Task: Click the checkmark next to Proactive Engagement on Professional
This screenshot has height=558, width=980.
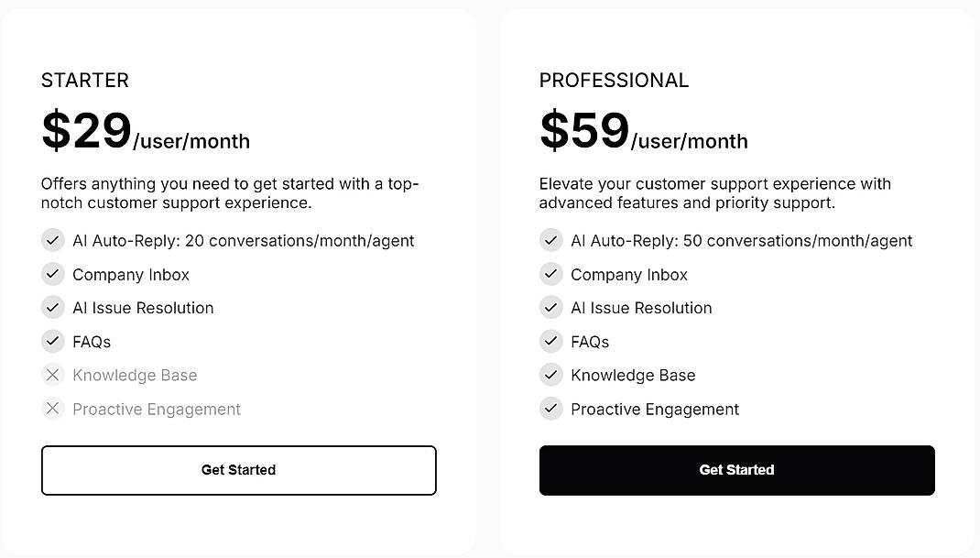Action: click(x=550, y=409)
